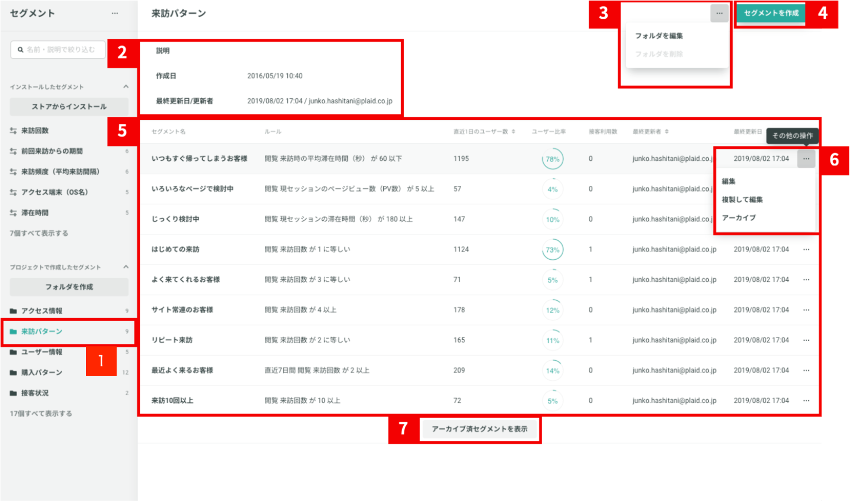Image resolution: width=851 pixels, height=504 pixels.
Task: Open folder options ellipsis beside セグメントを作成
Action: [x=719, y=13]
